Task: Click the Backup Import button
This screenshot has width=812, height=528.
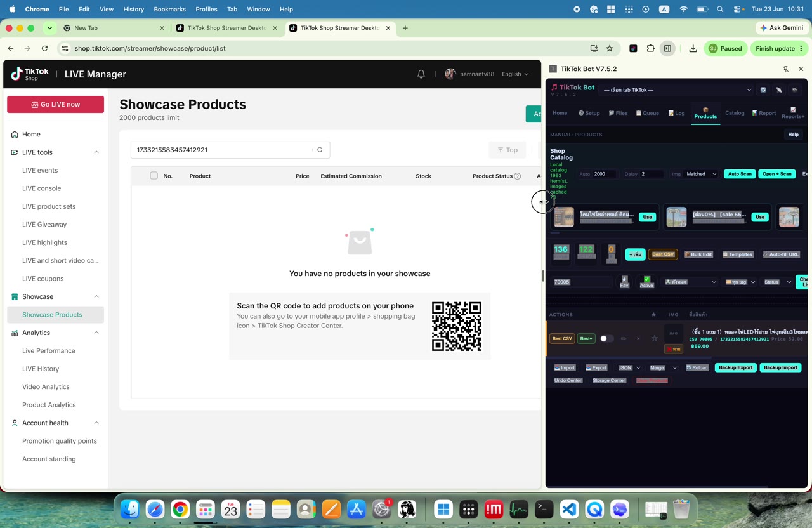Action: (780, 367)
